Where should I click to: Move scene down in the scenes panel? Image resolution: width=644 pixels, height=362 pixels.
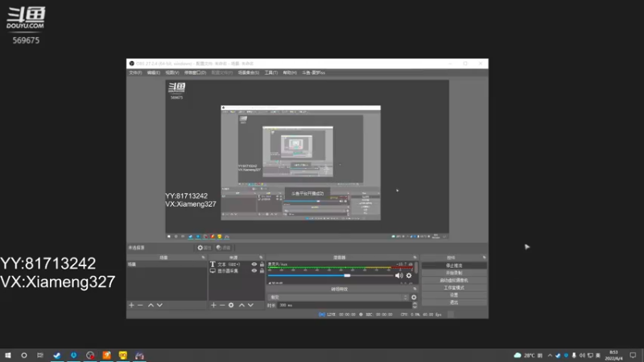pyautogui.click(x=159, y=306)
